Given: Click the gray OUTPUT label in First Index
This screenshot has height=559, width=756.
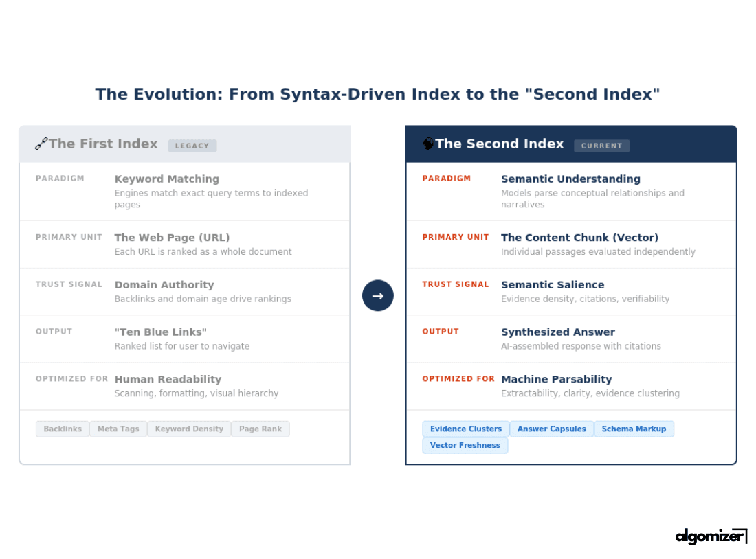Looking at the screenshot, I should [x=54, y=332].
